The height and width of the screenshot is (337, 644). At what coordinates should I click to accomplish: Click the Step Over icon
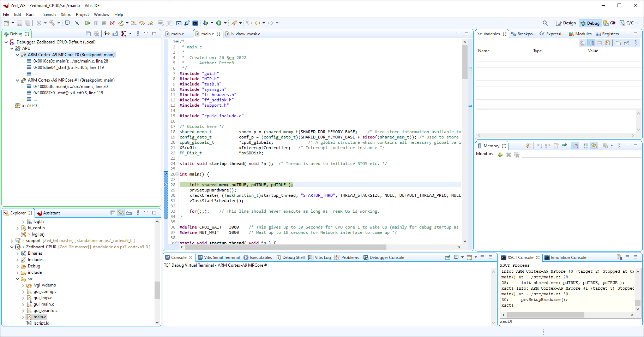(142, 23)
